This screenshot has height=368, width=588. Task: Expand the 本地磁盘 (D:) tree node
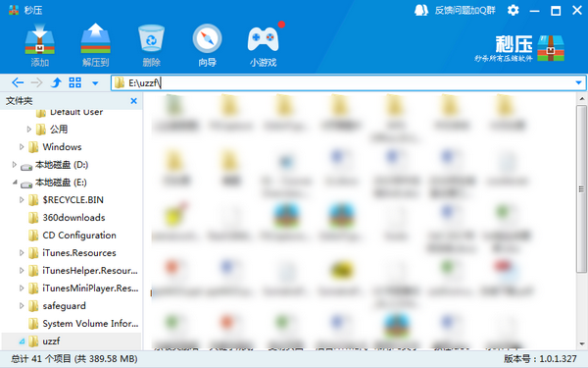15,165
